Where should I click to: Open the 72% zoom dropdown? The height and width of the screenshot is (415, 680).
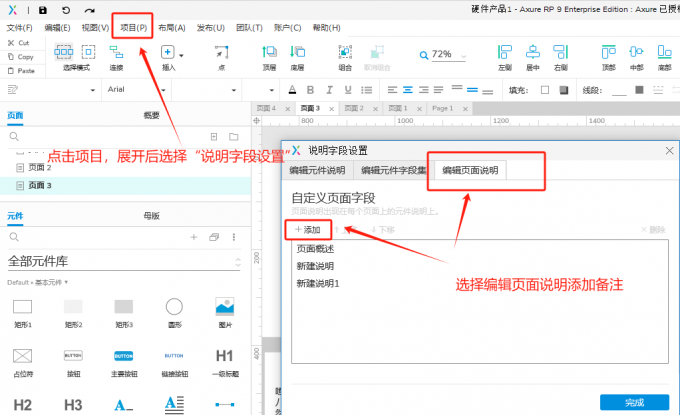pyautogui.click(x=464, y=56)
